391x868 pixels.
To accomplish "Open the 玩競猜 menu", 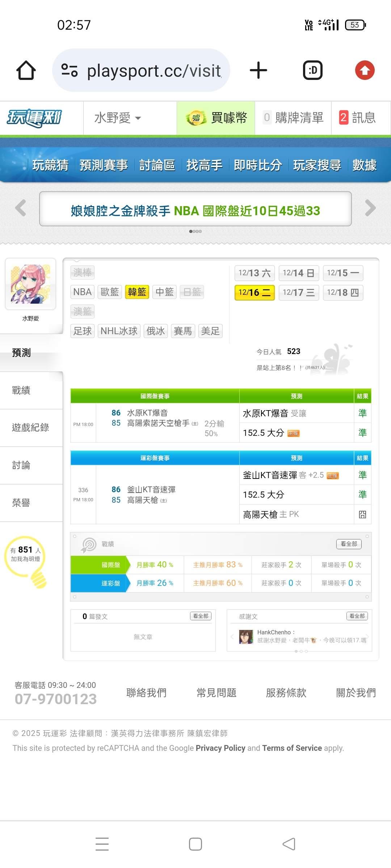I will (x=50, y=165).
